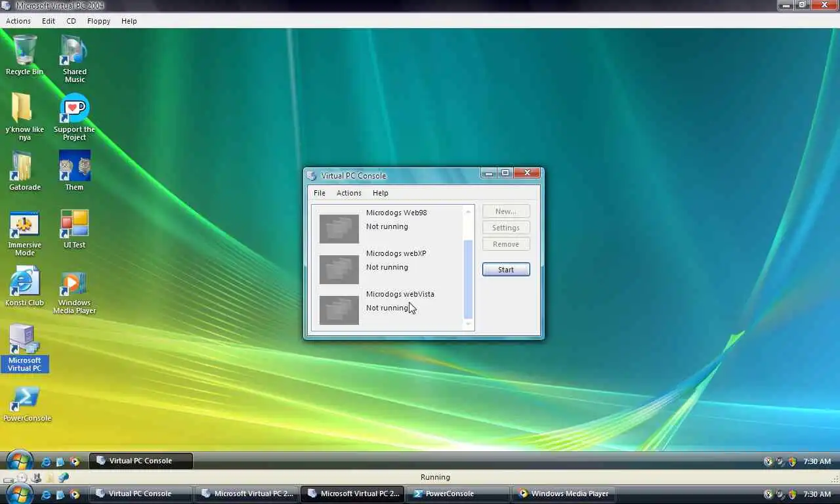Image resolution: width=840 pixels, height=504 pixels.
Task: Select the 'y'know like nya' folder icon
Action: (x=24, y=117)
